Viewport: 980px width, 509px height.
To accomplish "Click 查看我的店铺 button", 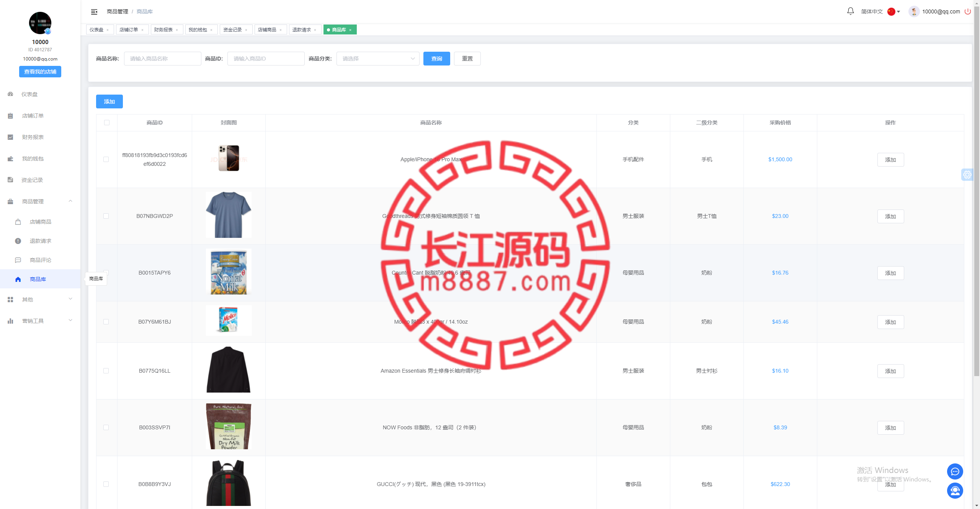I will 40,72.
